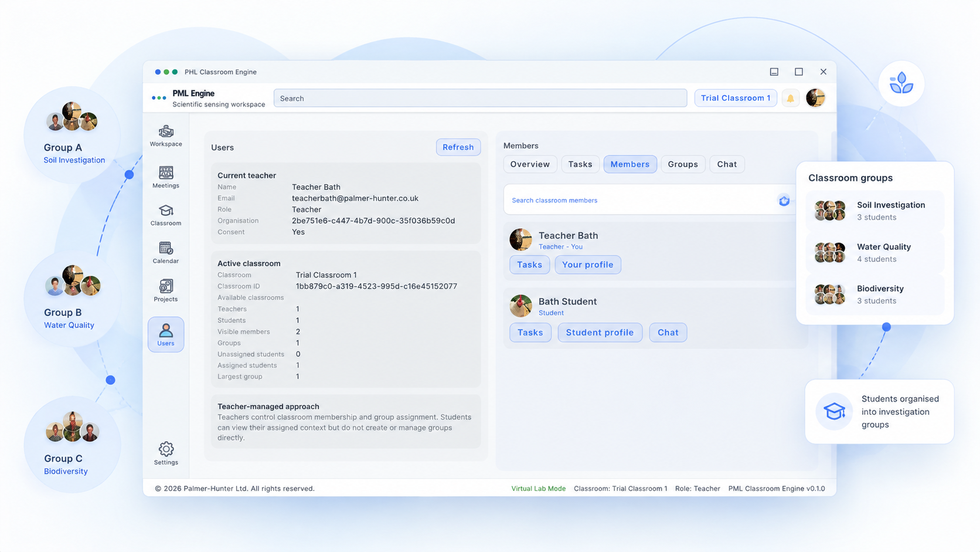Select the Users sidebar icon

coord(166,334)
